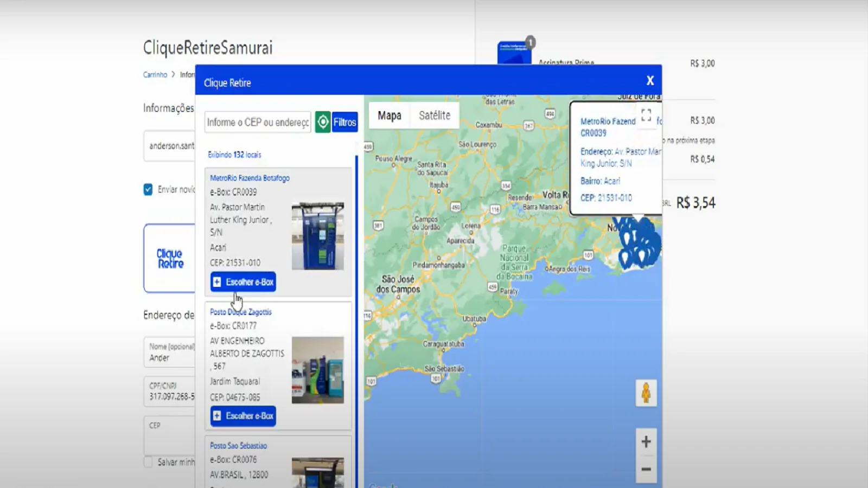Click the MetroRio locker photo thumbnail

pyautogui.click(x=317, y=236)
